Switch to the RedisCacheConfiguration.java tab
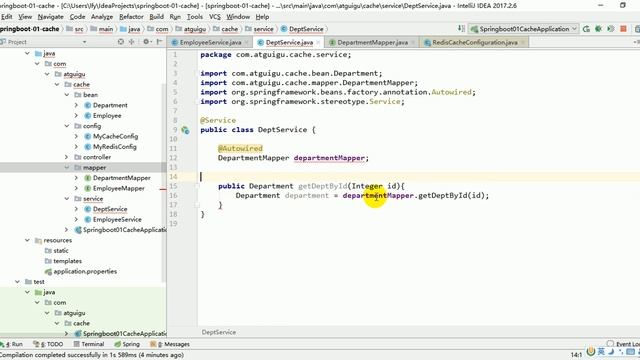 click(x=475, y=42)
